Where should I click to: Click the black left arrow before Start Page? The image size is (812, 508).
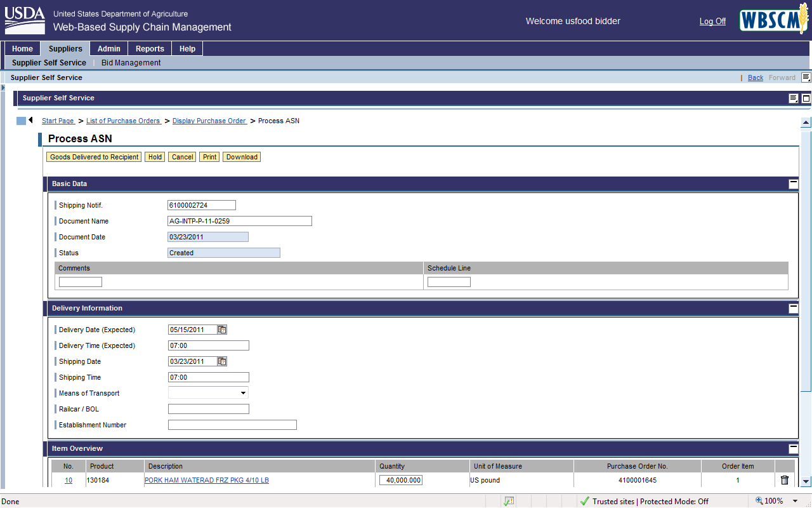30,120
